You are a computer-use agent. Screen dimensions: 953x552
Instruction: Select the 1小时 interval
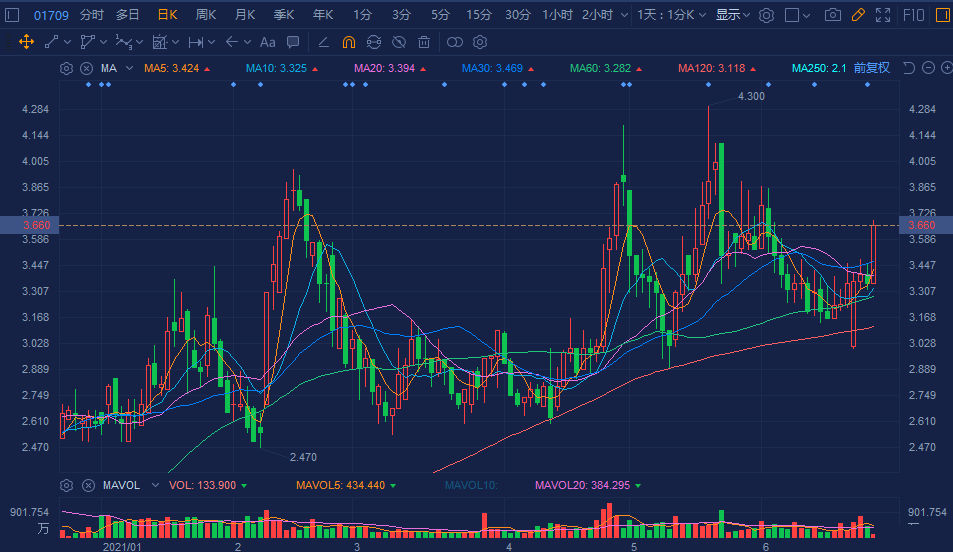click(x=557, y=15)
